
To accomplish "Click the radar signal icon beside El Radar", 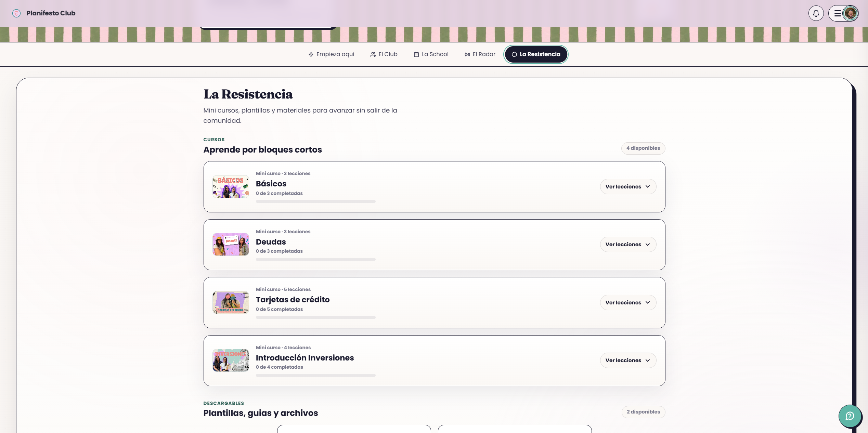I will 467,54.
